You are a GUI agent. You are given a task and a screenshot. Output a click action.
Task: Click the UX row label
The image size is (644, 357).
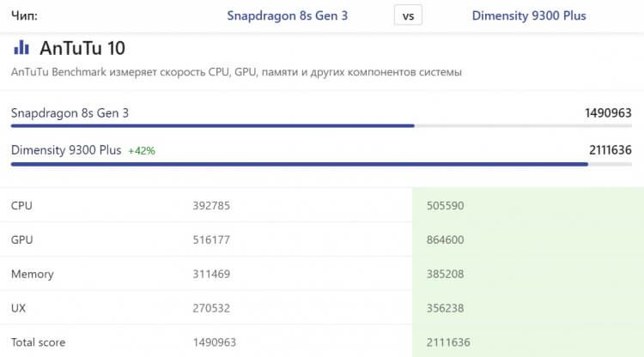pos(18,308)
